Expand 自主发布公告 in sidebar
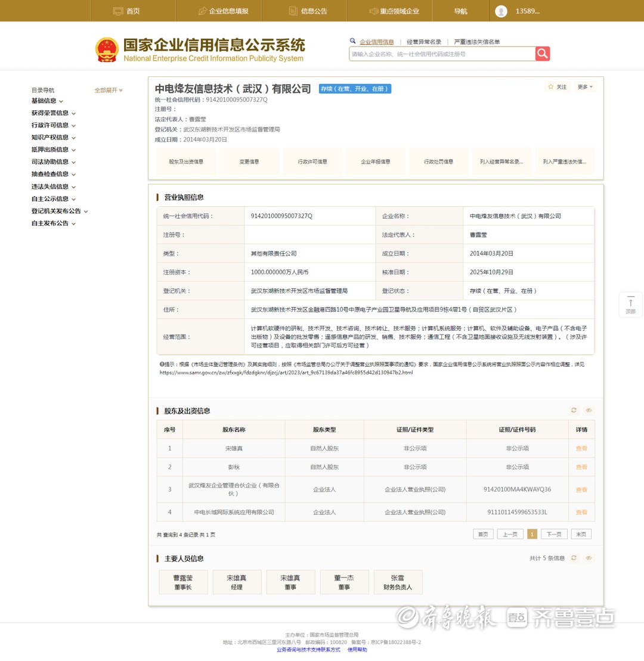644x661 pixels. [54, 224]
